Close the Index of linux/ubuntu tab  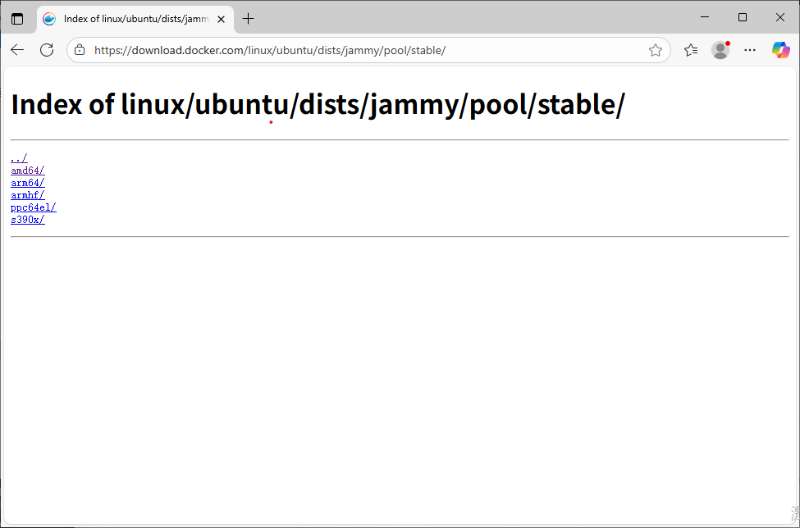click(221, 19)
